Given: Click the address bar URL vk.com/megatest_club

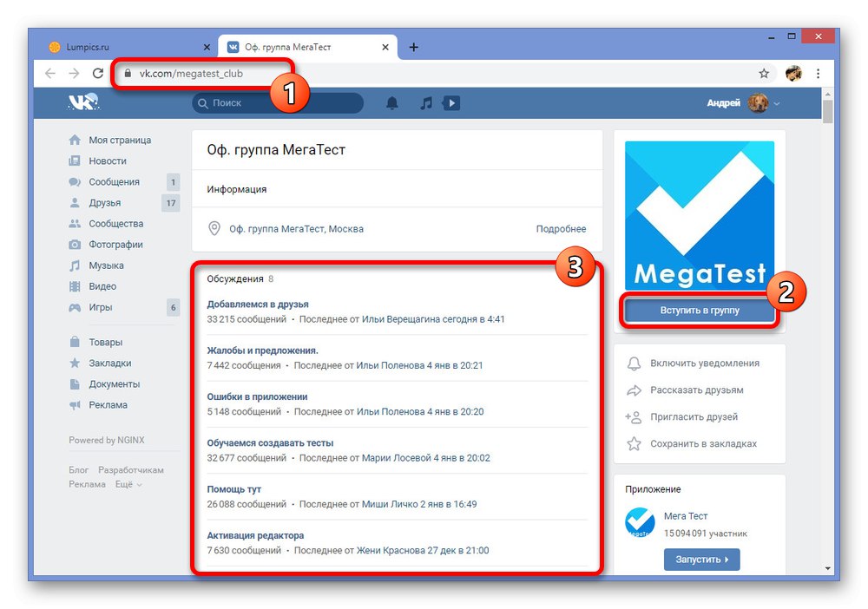Looking at the screenshot, I should point(191,74).
